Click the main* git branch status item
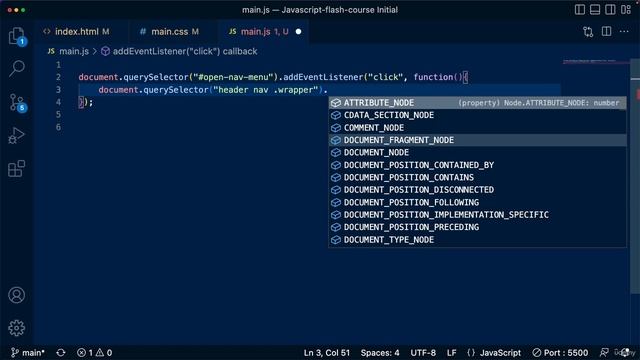This screenshot has width=640, height=360. 27,353
